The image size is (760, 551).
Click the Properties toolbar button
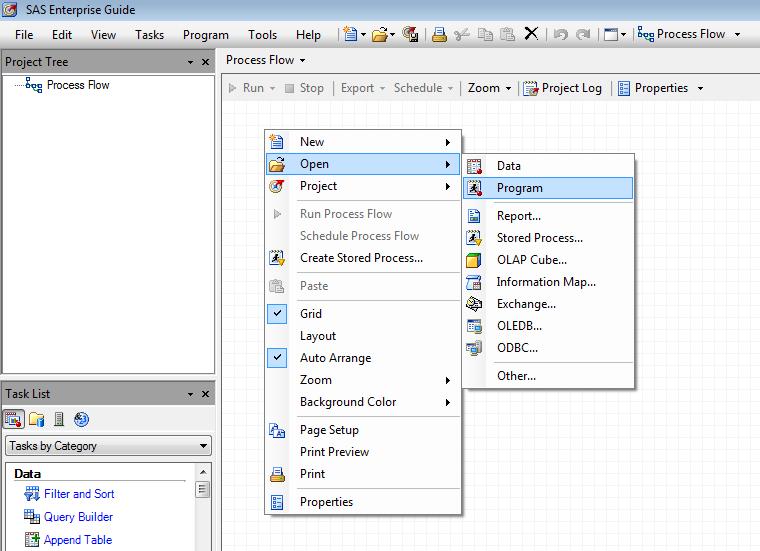(x=653, y=88)
